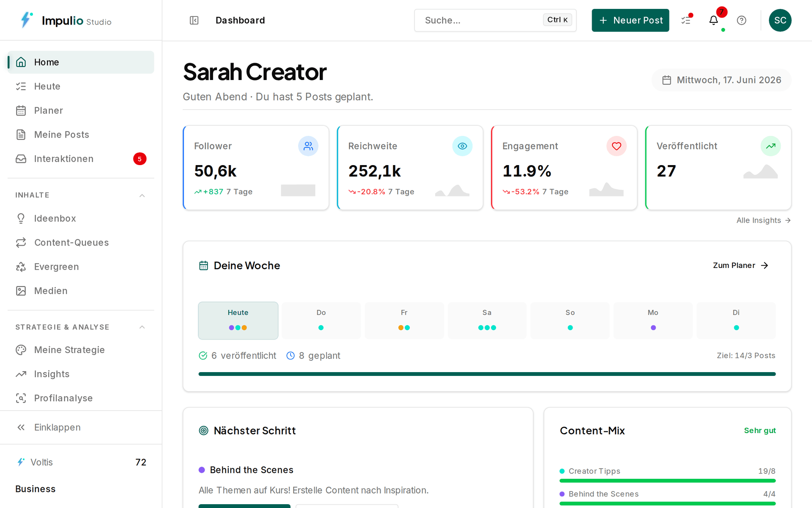Screen dimensions: 812x508
Task: Click the Content-Queues repeat icon
Action: coord(21,243)
